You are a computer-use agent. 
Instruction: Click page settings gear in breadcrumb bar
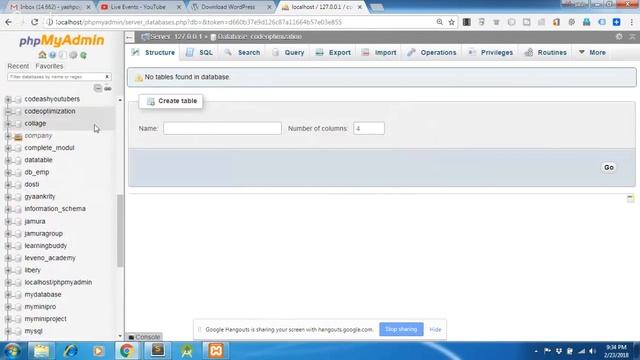tap(619, 37)
